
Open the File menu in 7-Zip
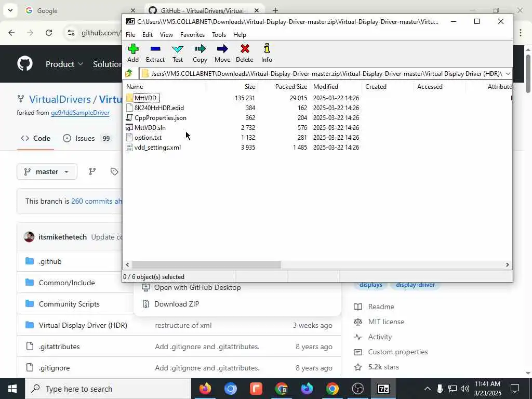(x=130, y=35)
